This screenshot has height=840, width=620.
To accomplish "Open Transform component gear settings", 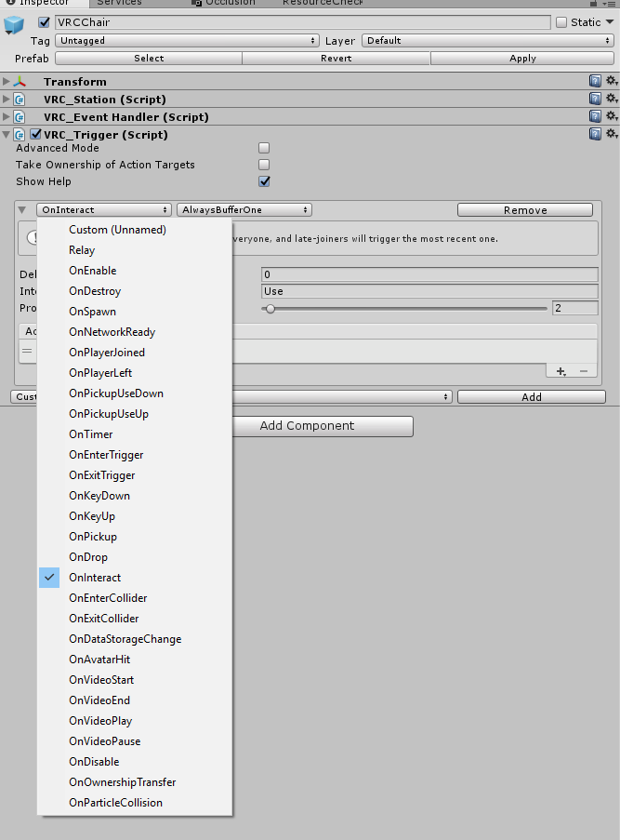I will (x=612, y=81).
